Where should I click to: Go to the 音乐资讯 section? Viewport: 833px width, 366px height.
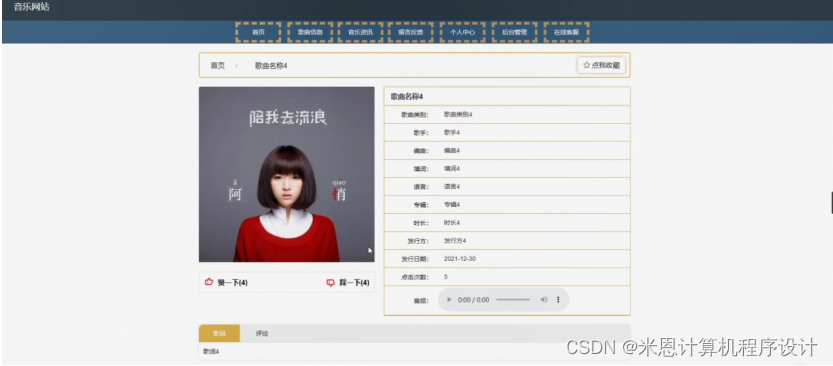tap(361, 32)
